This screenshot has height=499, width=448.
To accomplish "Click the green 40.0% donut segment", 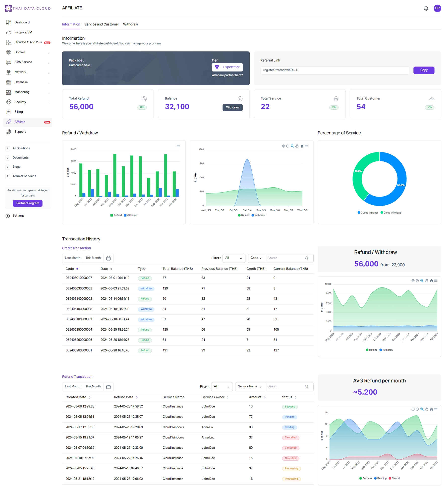I will coord(358,171).
